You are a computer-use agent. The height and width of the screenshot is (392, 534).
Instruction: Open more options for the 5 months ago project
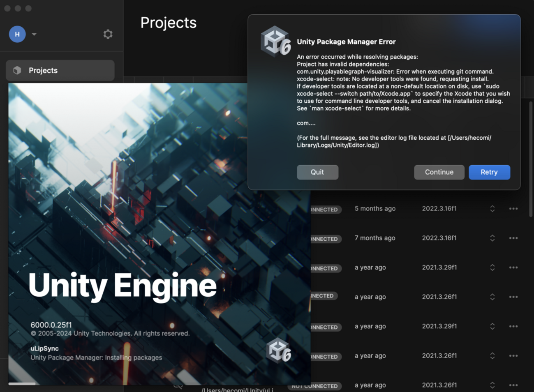[513, 209]
